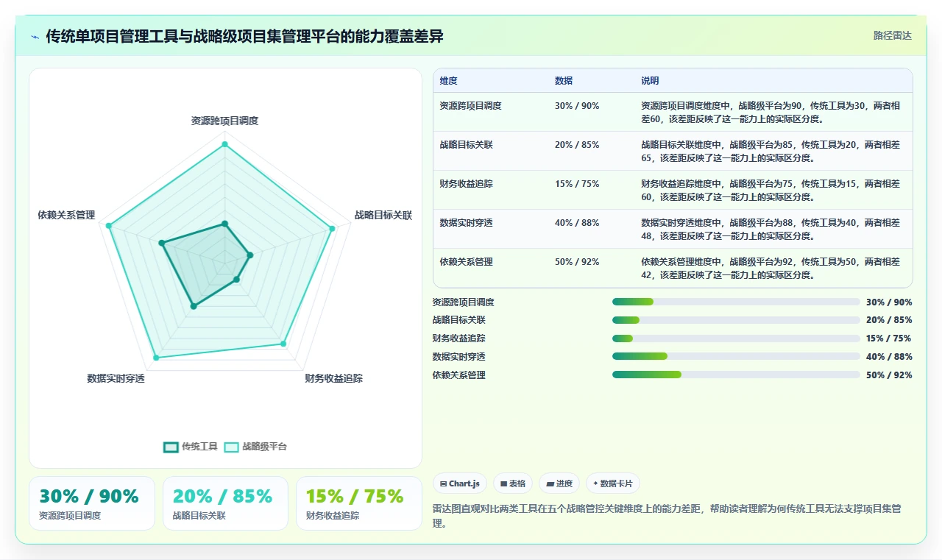Image resolution: width=942 pixels, height=560 pixels.
Task: Click radar axis label 资源跨项目调度
Action: 224,121
